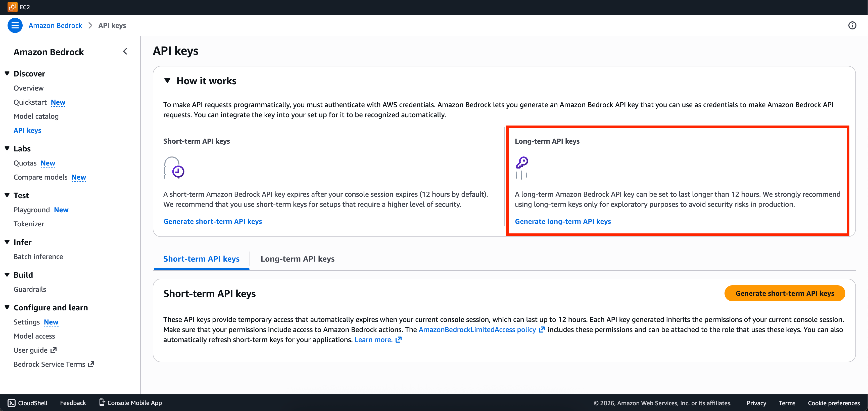The image size is (868, 411).
Task: Switch to Long-term API keys tab
Action: (x=298, y=259)
